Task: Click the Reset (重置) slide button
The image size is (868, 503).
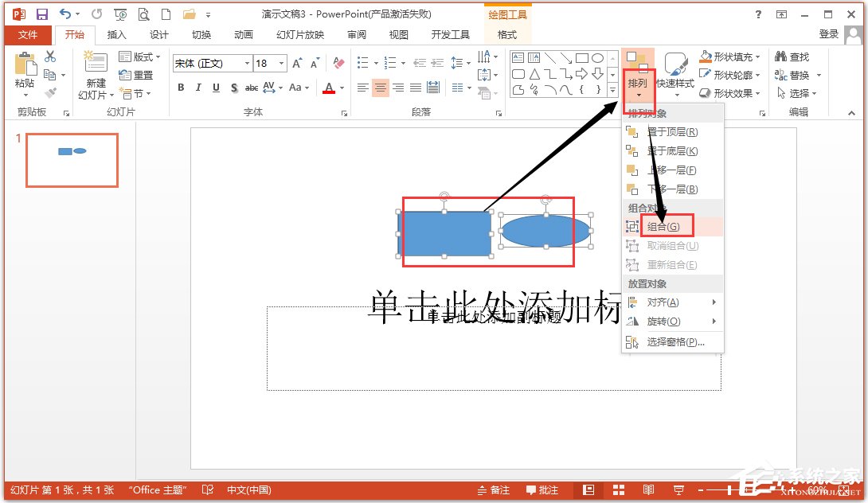Action: click(x=137, y=75)
